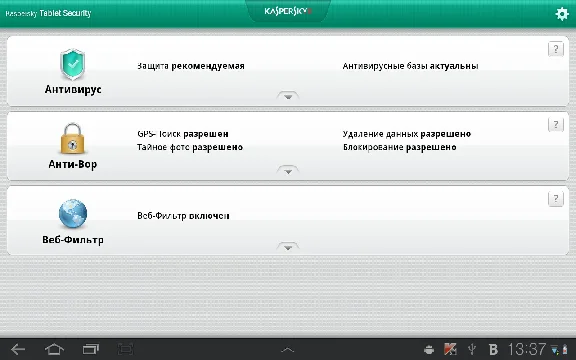Click 'GPS-Поиск разрешен' status text
Screen dimensions: 576x360
(x=183, y=134)
